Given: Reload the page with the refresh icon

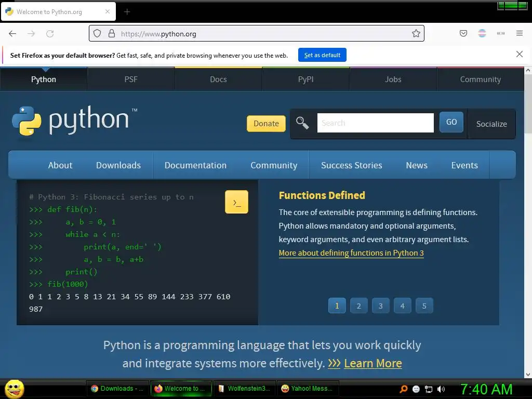Looking at the screenshot, I should coord(50,34).
